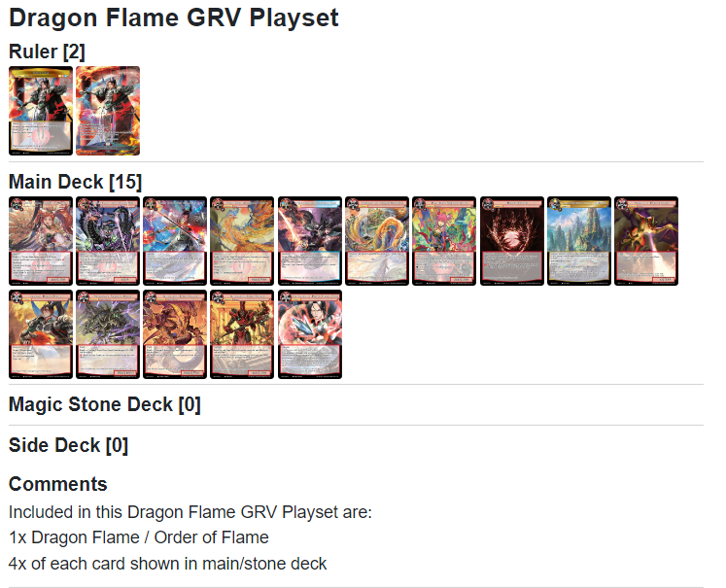Screen dimensions: 726x588
Task: Select the purple multi-headed dragon card
Action: [x=108, y=241]
